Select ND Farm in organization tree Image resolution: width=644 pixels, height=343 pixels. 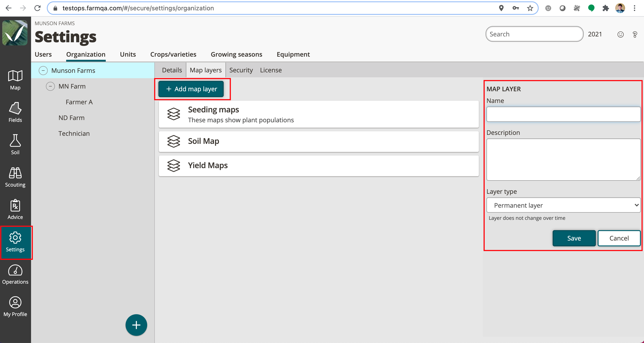[x=72, y=118]
